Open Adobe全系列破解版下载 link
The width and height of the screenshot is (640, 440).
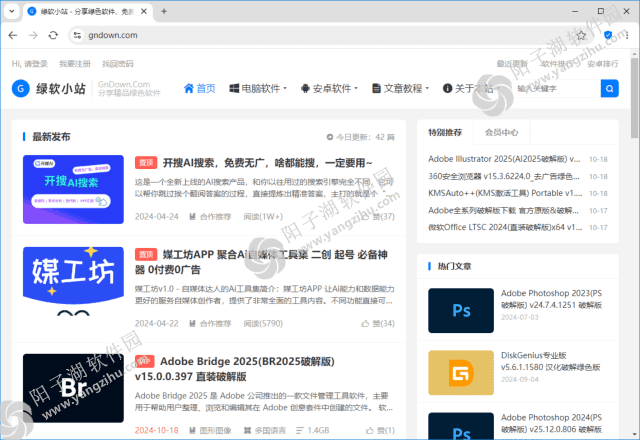(503, 211)
